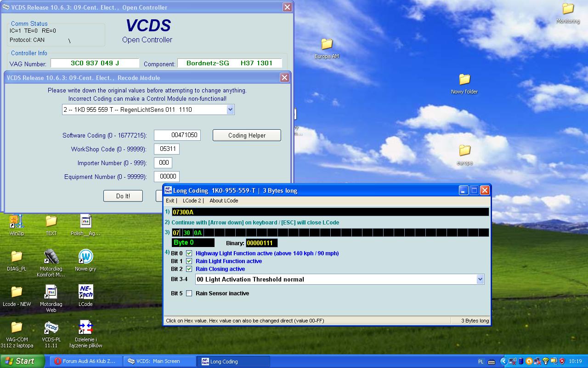Open the Exit menu in Long Coding
The width and height of the screenshot is (588, 368).
[x=171, y=201]
